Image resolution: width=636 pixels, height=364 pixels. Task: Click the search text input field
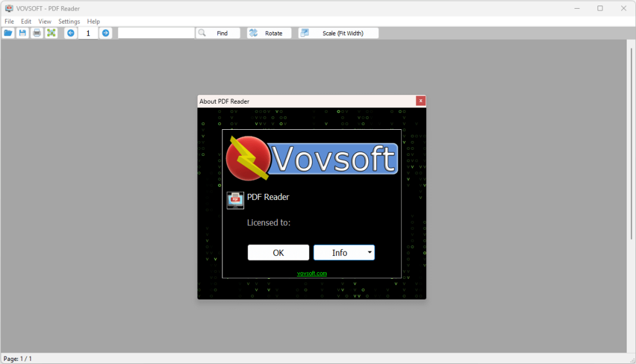[x=156, y=33]
